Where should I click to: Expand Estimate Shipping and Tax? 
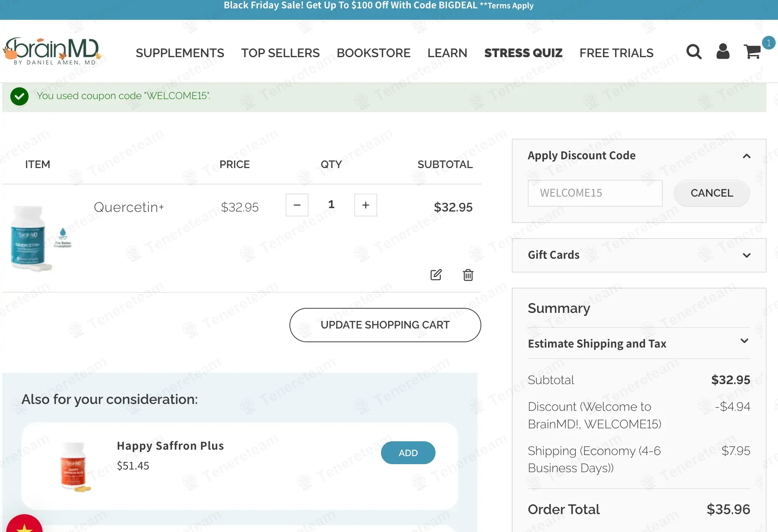(744, 341)
